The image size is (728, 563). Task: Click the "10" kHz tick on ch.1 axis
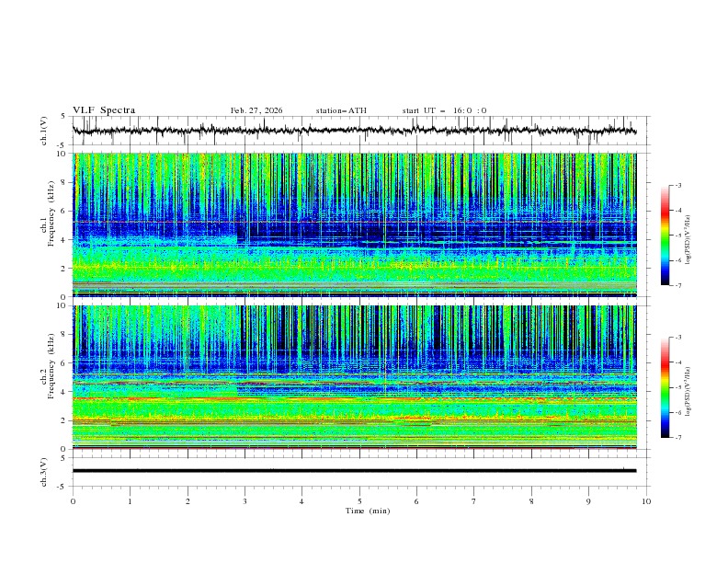coord(63,154)
